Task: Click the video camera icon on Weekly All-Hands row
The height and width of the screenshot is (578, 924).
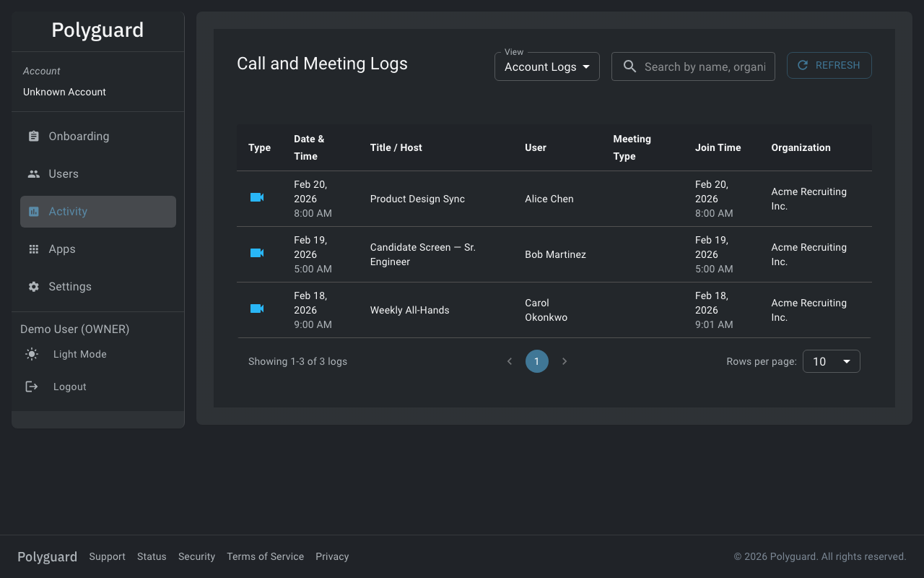Action: click(257, 308)
